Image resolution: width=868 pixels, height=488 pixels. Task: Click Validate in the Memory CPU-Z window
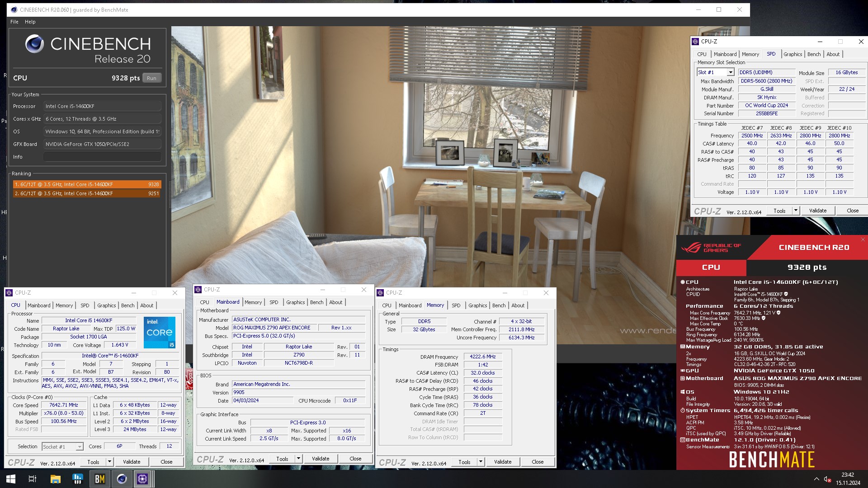pos(502,462)
